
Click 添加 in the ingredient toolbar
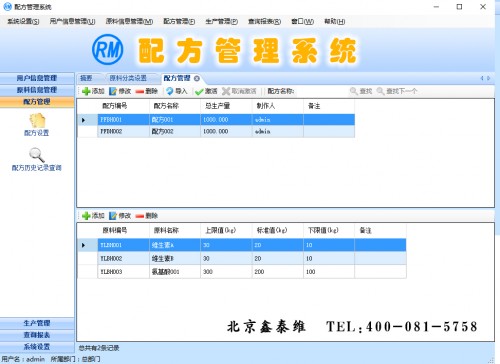click(93, 216)
